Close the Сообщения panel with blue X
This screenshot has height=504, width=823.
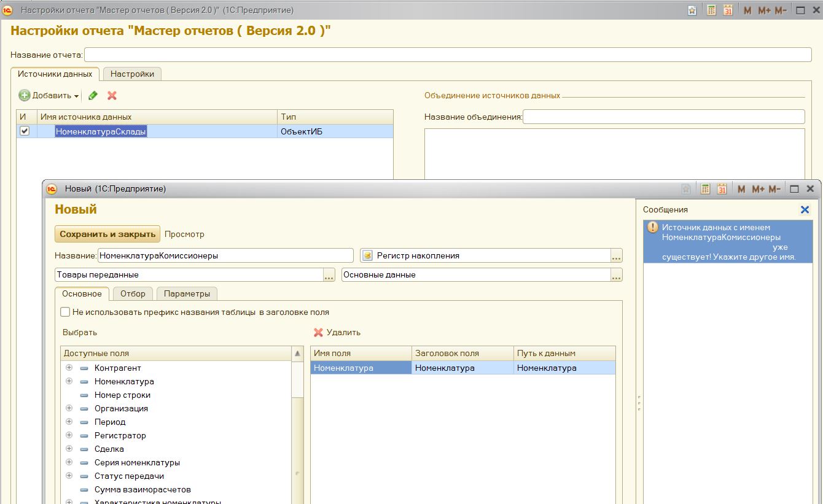coord(805,209)
